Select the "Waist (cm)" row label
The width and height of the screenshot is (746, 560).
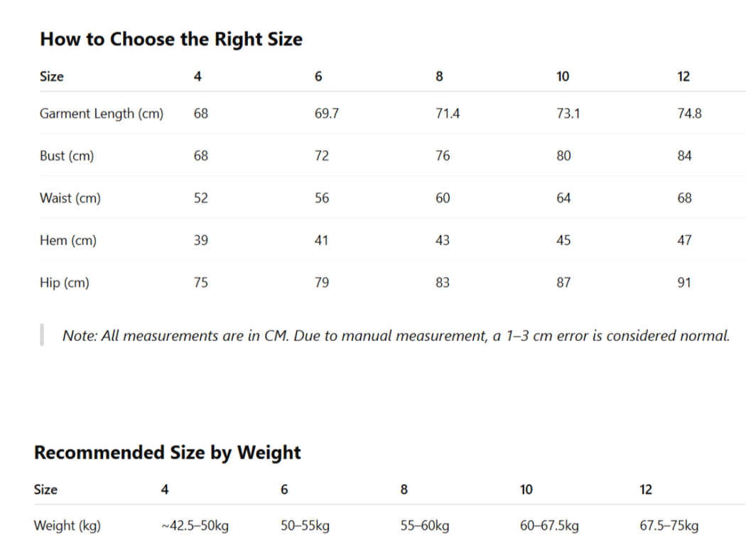[x=70, y=198]
